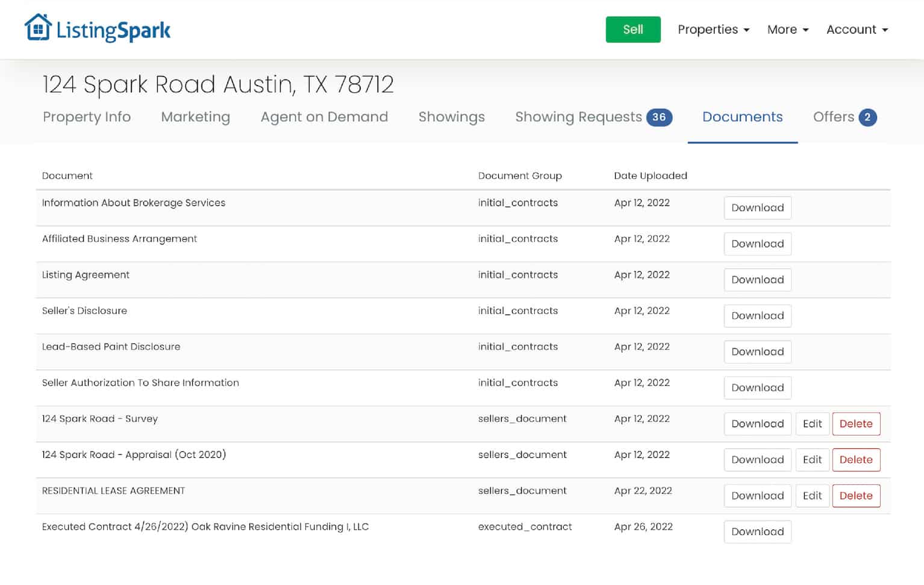Click the 'Listing Agreement' document name
This screenshot has width=924, height=585.
tap(86, 275)
